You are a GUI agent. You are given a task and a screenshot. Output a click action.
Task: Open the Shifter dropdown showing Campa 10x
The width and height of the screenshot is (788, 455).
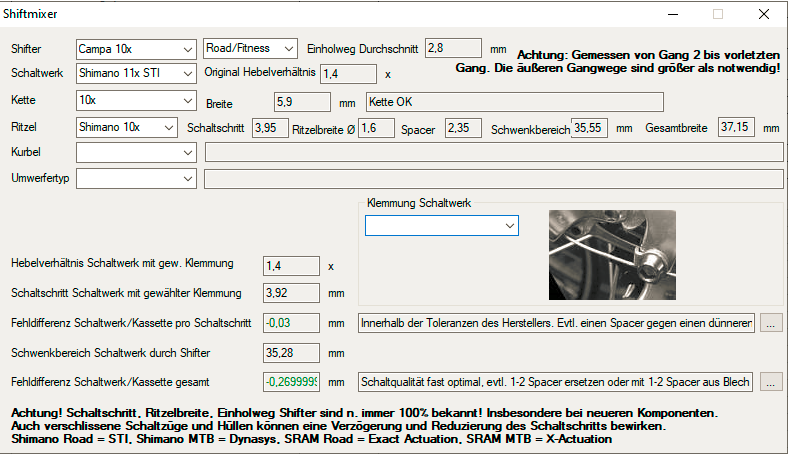click(x=136, y=49)
